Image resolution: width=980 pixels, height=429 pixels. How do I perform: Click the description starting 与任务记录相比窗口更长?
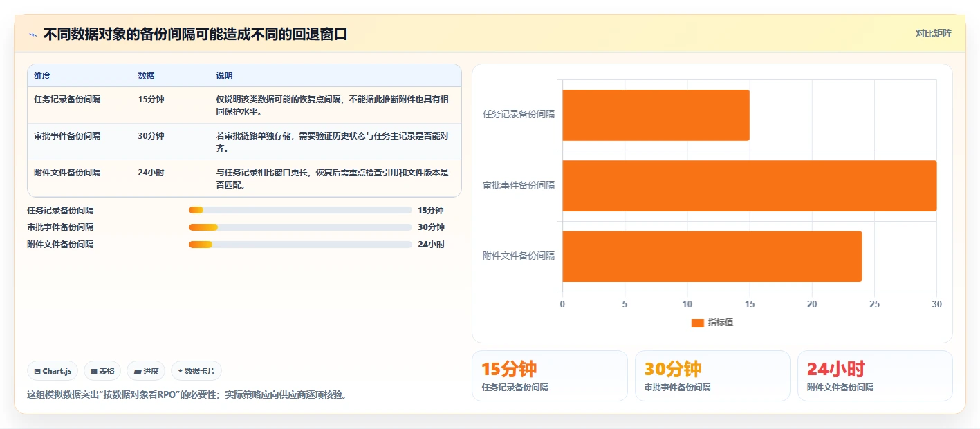[333, 179]
